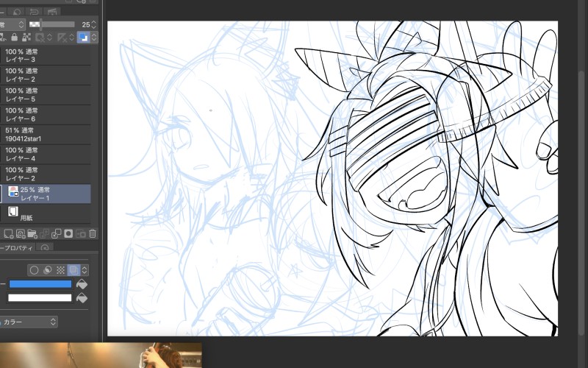The image size is (588, 368).
Task: Select the レイヤー 6 layer
Action: coord(46,115)
